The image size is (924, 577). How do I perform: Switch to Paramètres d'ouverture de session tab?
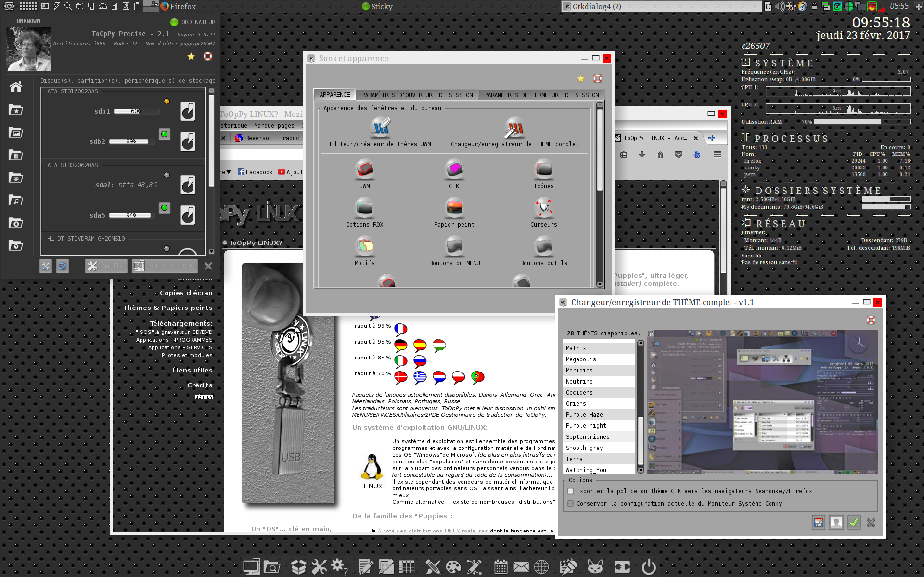pyautogui.click(x=417, y=95)
